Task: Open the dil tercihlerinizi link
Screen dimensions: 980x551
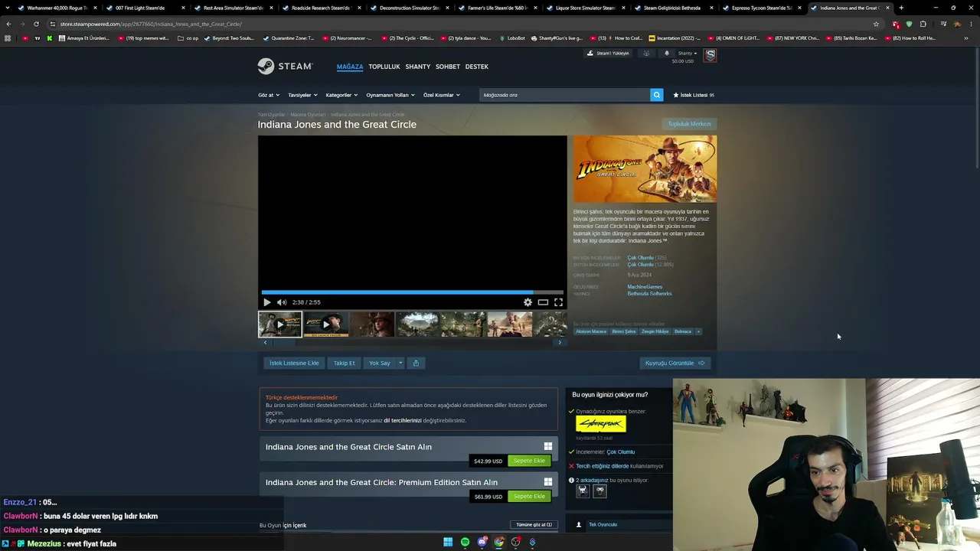Action: pos(403,420)
